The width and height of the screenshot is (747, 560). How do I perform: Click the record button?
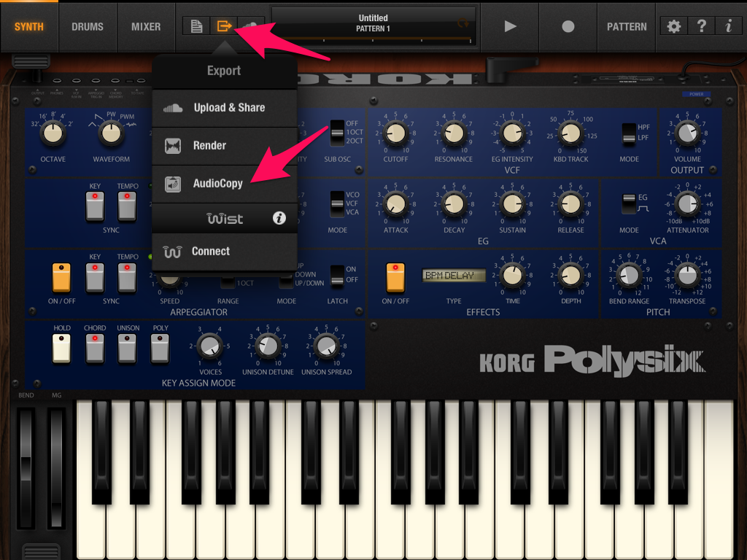(568, 26)
